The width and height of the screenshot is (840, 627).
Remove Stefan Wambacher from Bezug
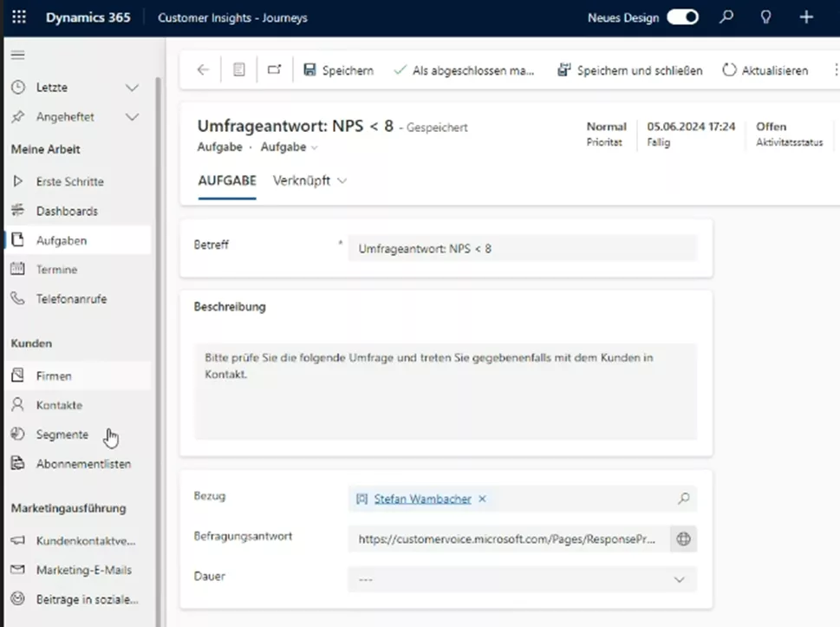coord(482,499)
